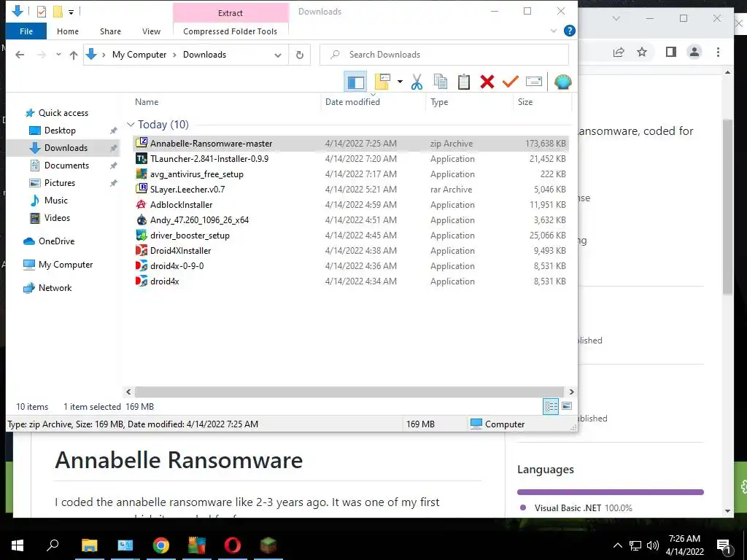The image size is (747, 560).
Task: Go up one folder level arrow
Action: pyautogui.click(x=74, y=55)
